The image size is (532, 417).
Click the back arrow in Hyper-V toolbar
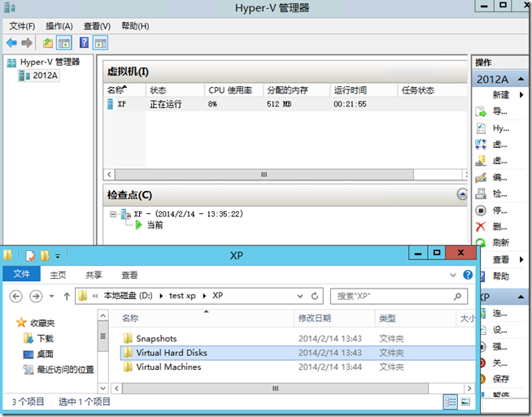click(11, 43)
